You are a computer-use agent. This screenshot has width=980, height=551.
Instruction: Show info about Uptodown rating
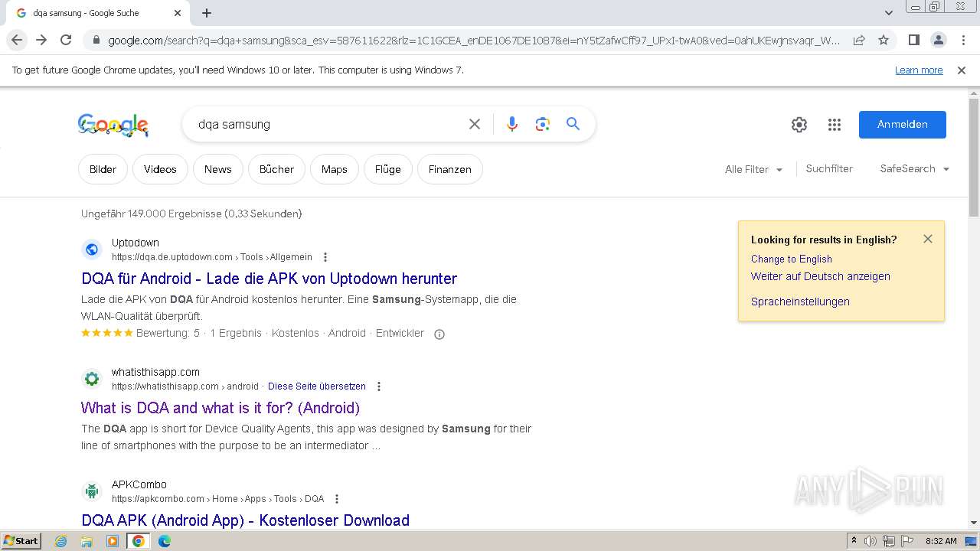439,334
